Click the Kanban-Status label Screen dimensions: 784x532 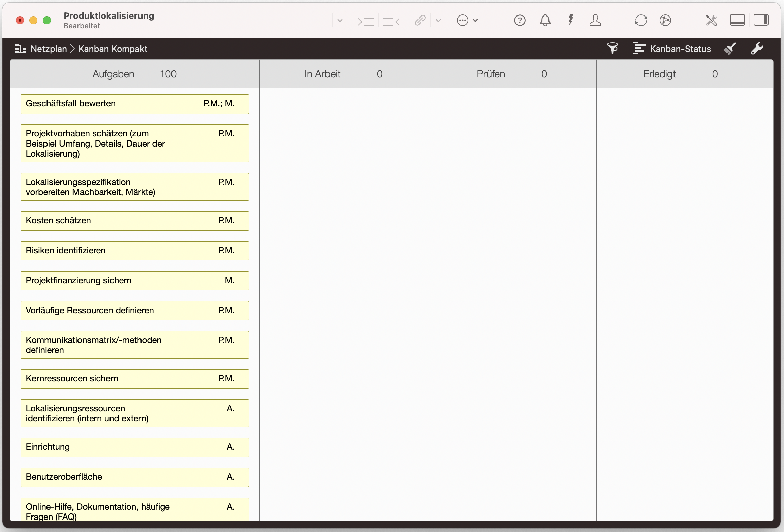coord(681,48)
